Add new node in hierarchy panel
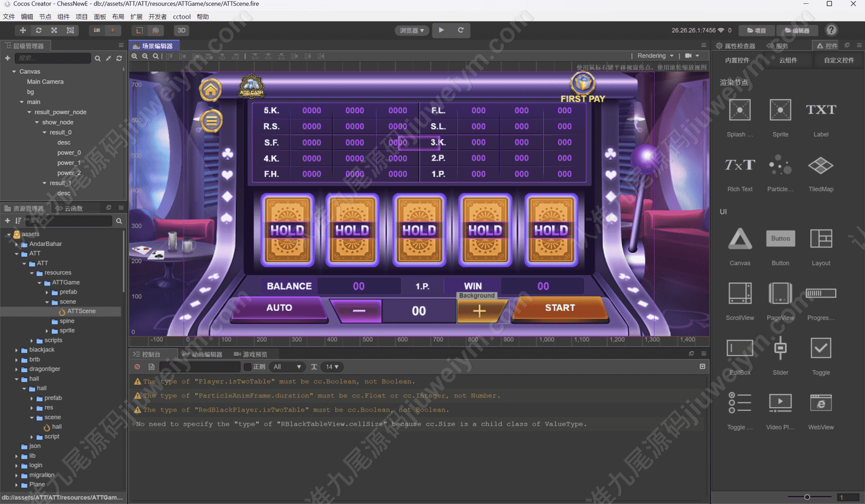 (7, 58)
